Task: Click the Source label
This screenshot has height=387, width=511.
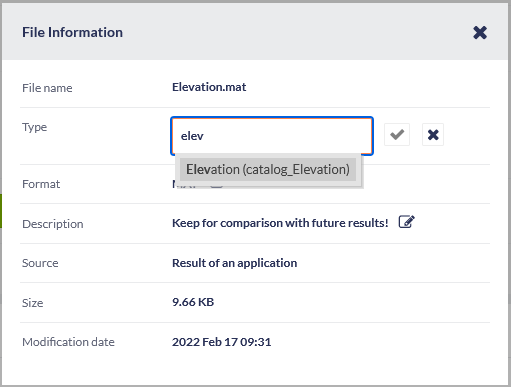Action: tap(40, 263)
